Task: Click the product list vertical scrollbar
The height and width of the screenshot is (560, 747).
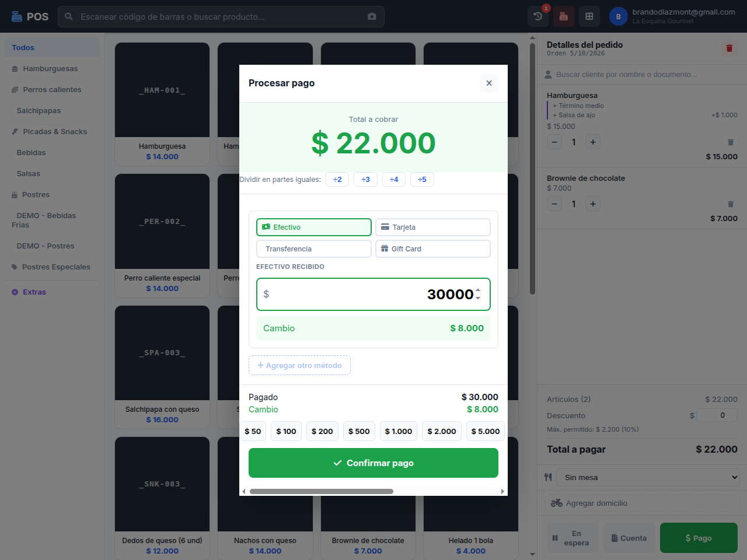Action: (x=532, y=169)
